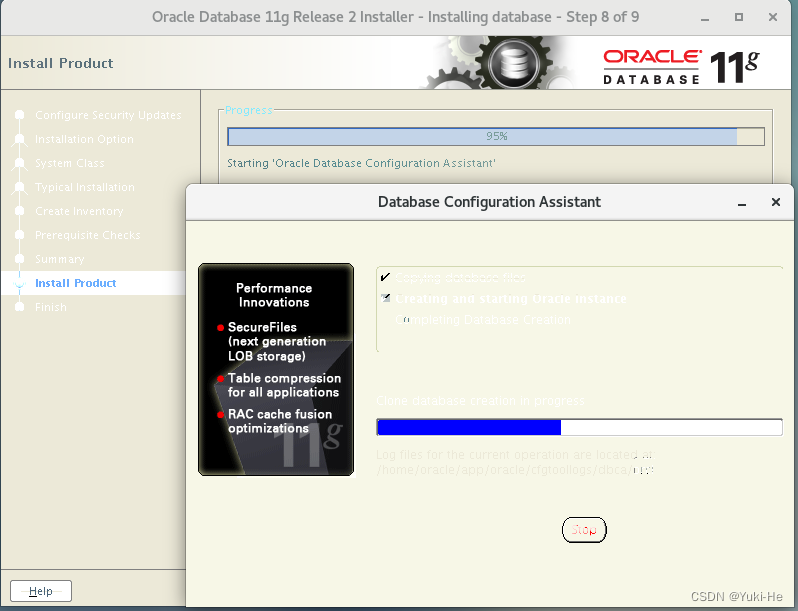Select System Class step in sidebar
This screenshot has width=798, height=611.
point(69,163)
